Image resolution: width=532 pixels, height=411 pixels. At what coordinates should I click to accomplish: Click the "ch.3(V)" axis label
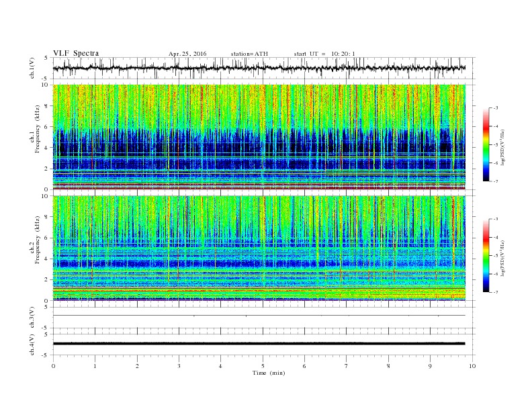pos(32,318)
